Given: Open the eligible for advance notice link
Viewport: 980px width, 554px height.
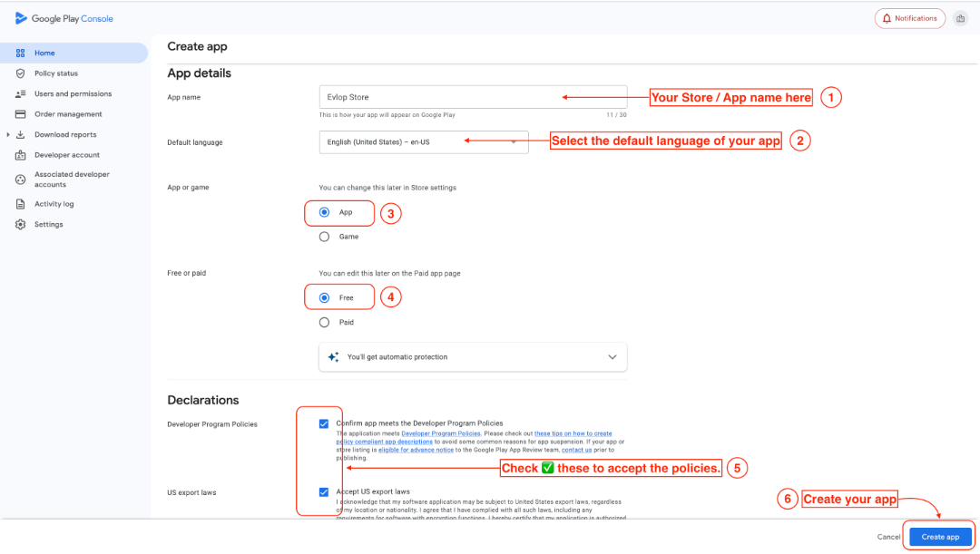Looking at the screenshot, I should (x=416, y=450).
